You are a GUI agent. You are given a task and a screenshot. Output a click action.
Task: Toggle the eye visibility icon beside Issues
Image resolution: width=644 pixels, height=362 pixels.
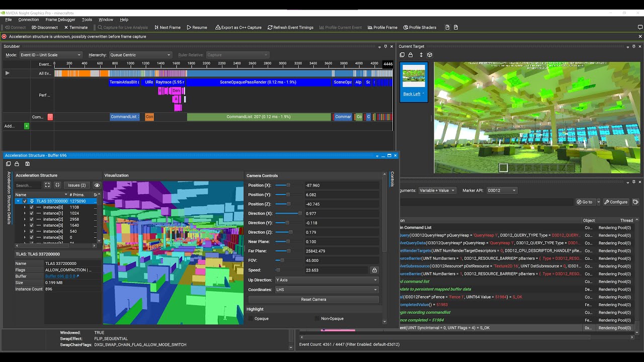97,185
